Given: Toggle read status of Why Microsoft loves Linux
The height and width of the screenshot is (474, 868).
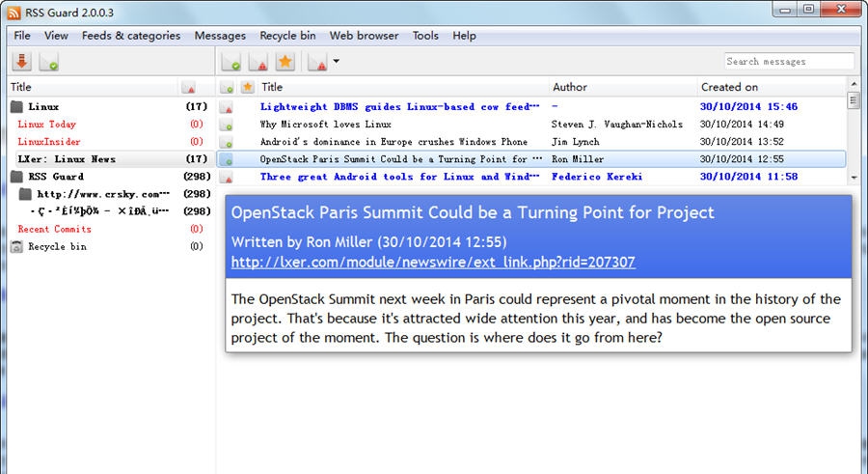Looking at the screenshot, I should tap(227, 125).
